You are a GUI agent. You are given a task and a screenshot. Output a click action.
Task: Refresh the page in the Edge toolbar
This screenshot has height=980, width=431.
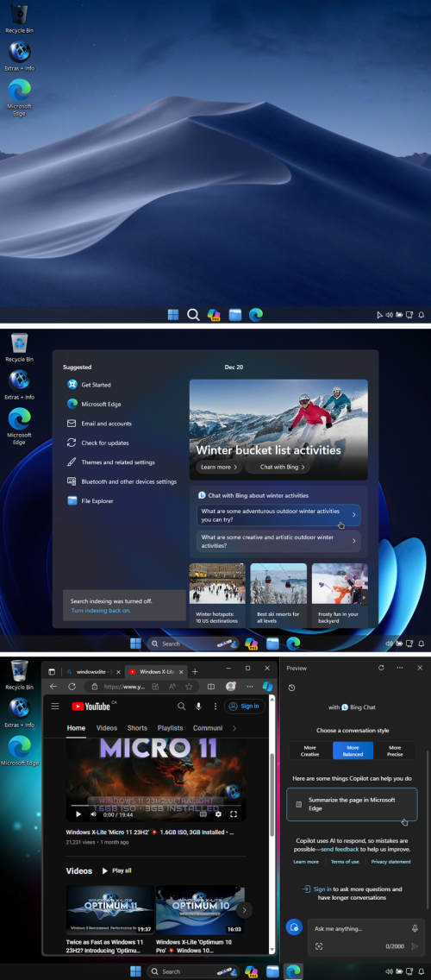(x=72, y=686)
